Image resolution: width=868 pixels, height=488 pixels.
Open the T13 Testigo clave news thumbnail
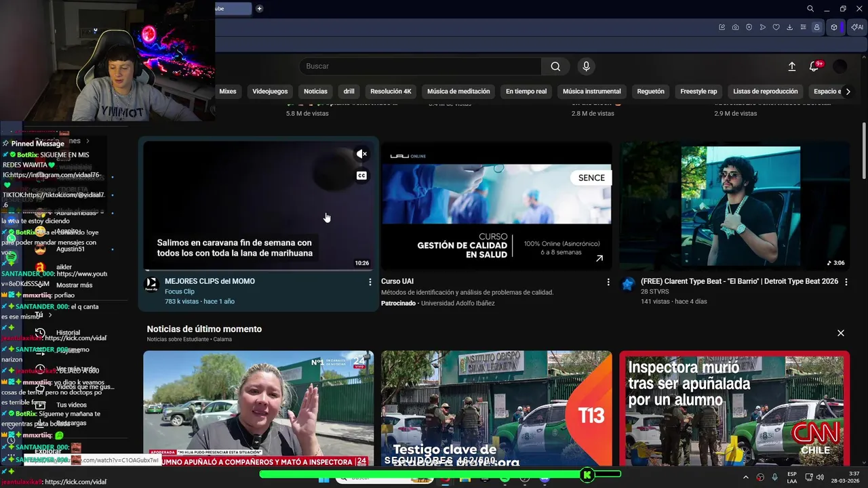tap(496, 408)
